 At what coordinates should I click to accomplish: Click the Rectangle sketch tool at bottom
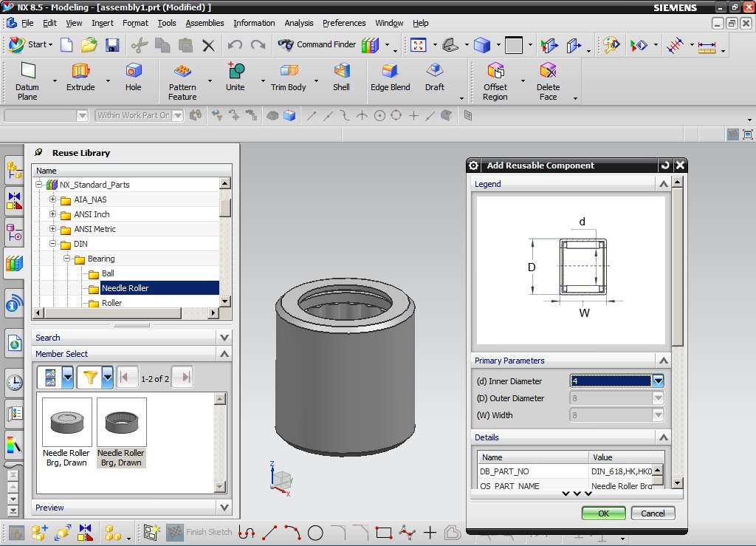[x=384, y=533]
